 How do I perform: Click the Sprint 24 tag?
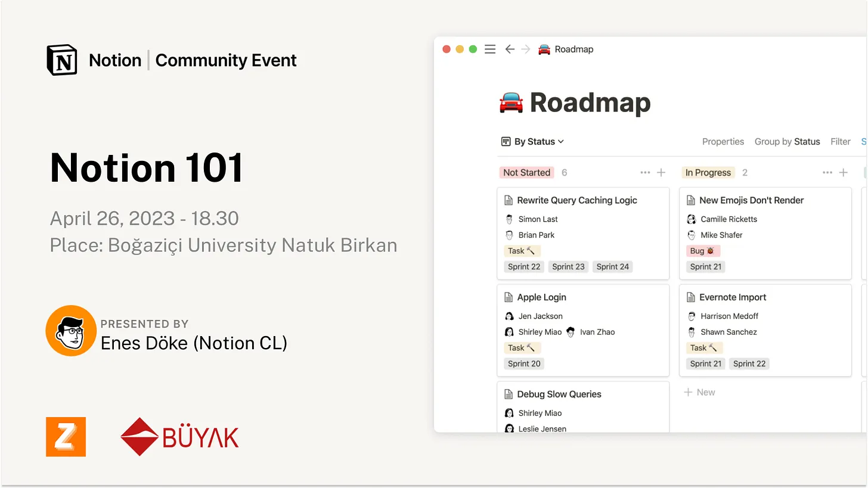click(x=613, y=267)
